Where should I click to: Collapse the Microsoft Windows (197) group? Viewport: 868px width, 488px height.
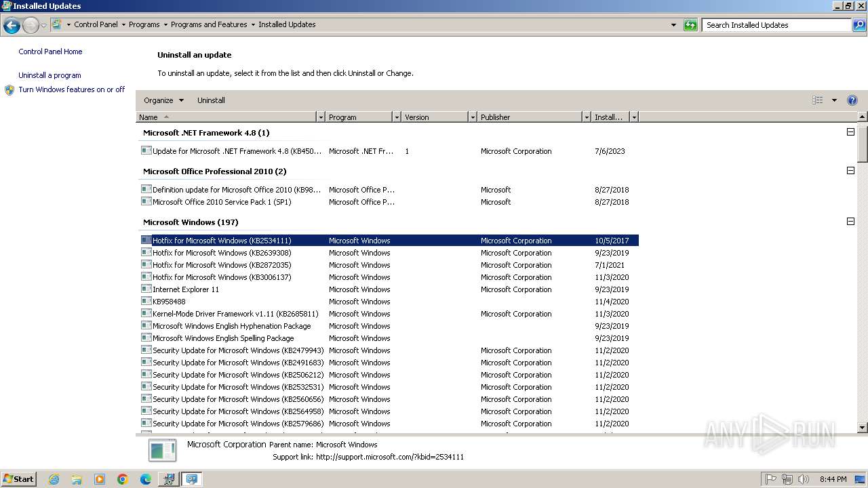coord(850,222)
